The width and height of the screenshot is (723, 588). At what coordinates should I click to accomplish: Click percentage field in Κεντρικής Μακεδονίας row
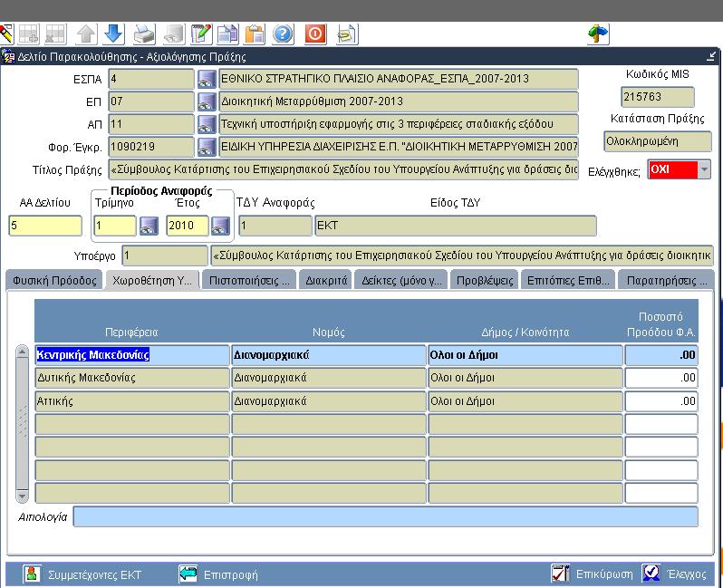click(661, 354)
